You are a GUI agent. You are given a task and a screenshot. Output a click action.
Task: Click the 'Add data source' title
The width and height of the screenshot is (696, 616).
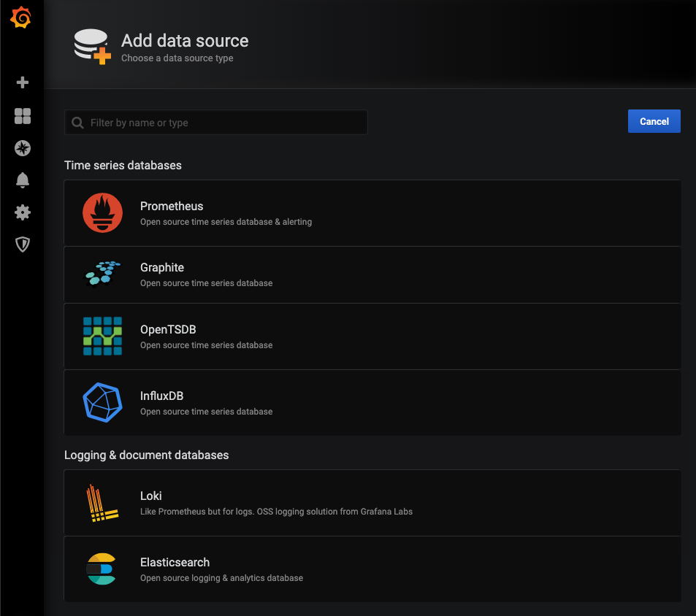click(185, 41)
